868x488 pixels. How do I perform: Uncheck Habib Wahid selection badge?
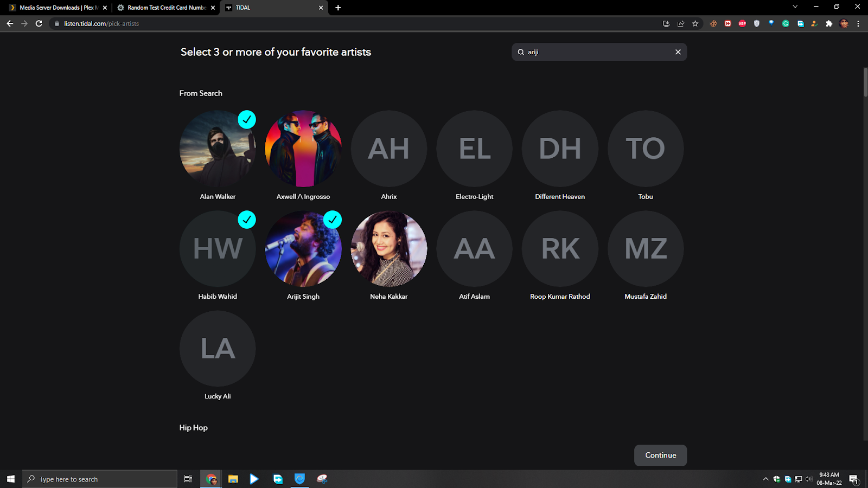click(247, 220)
